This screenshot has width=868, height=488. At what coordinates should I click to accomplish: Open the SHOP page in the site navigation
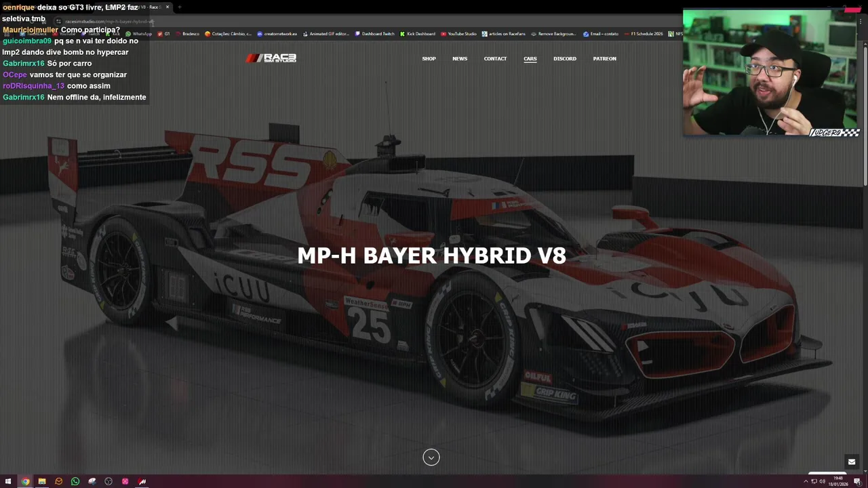[x=429, y=59]
